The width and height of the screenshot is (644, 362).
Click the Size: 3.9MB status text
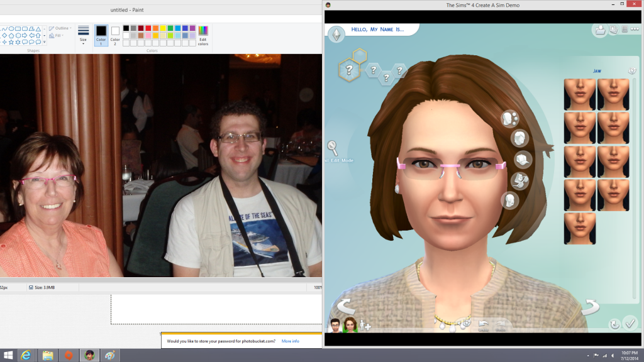(45, 287)
